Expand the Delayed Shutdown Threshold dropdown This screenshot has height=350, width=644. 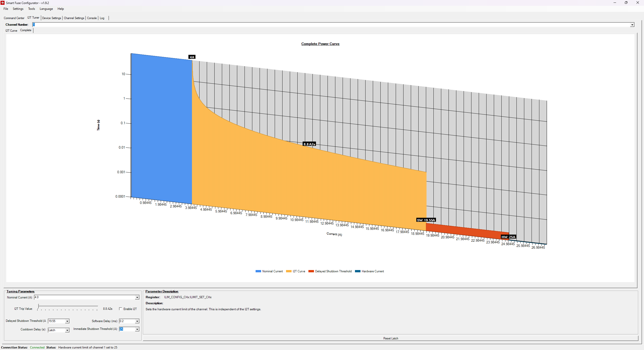click(67, 321)
